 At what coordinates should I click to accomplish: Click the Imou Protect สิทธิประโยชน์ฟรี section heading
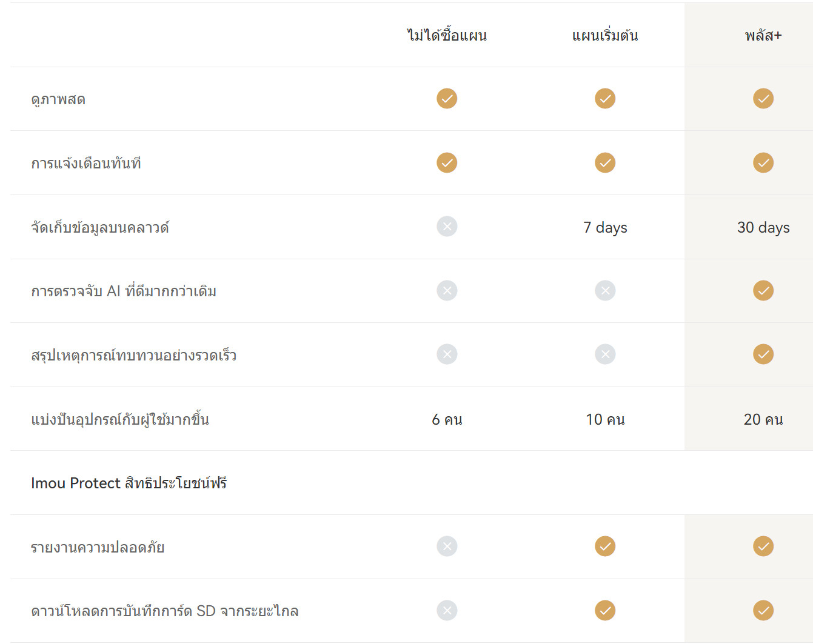129,483
